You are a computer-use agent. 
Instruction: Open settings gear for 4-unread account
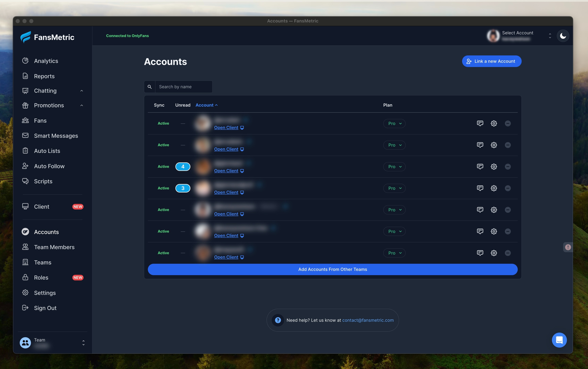tap(494, 167)
